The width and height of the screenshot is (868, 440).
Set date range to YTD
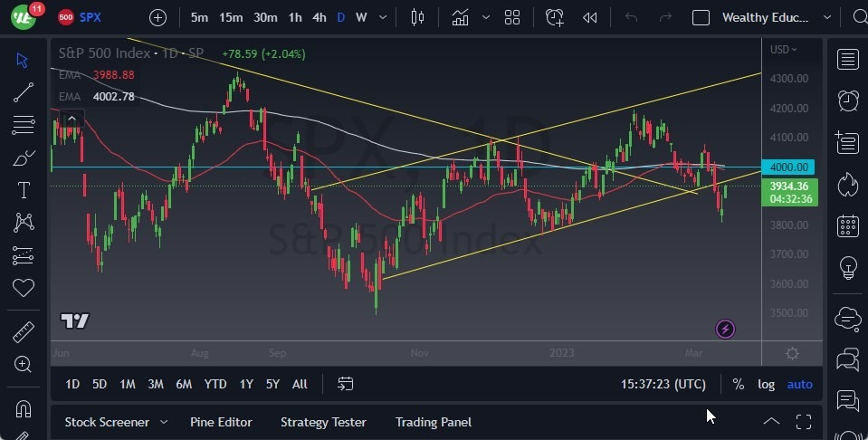(x=215, y=384)
